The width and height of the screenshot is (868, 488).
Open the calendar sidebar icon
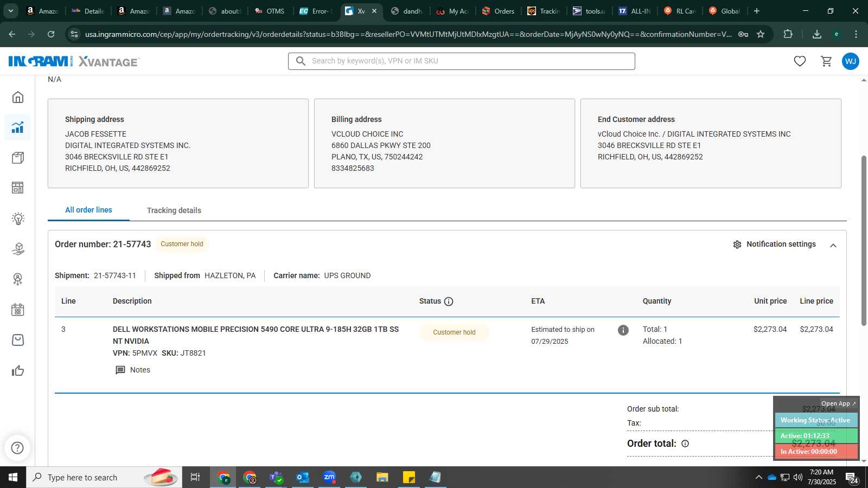pos(18,310)
